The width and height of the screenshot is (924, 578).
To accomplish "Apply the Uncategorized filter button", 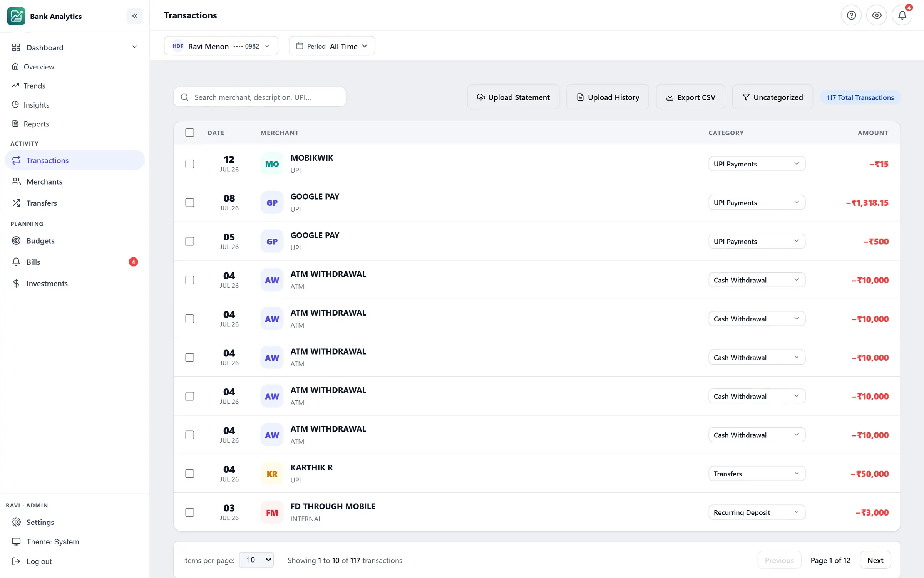I will 772,97.
